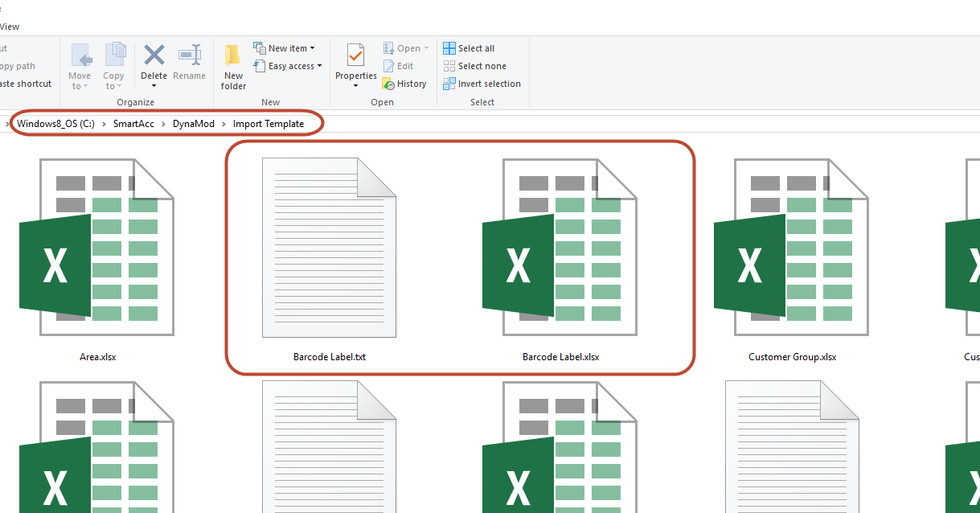Select second-row text file below Barcode Label.txt
The image size is (980, 513).
[329, 447]
